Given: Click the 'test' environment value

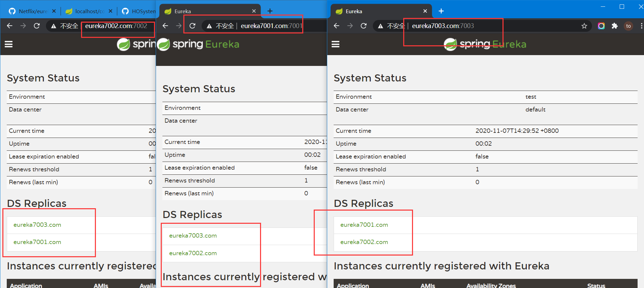Looking at the screenshot, I should 531,97.
